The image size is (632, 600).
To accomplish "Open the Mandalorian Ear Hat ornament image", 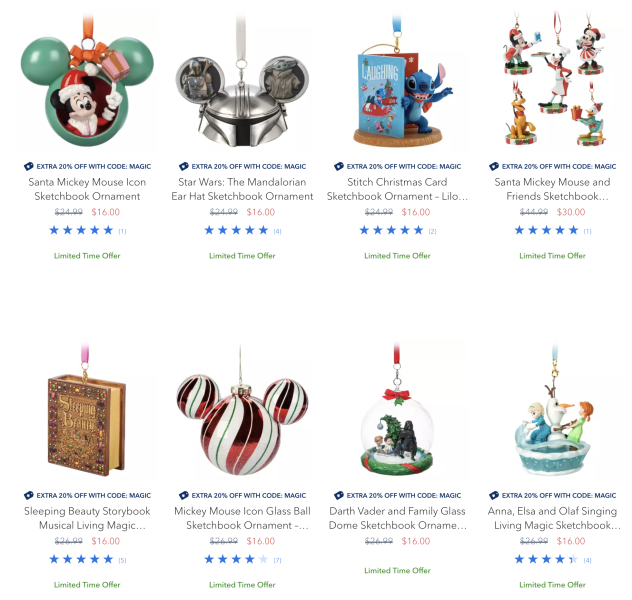I will pyautogui.click(x=242, y=83).
